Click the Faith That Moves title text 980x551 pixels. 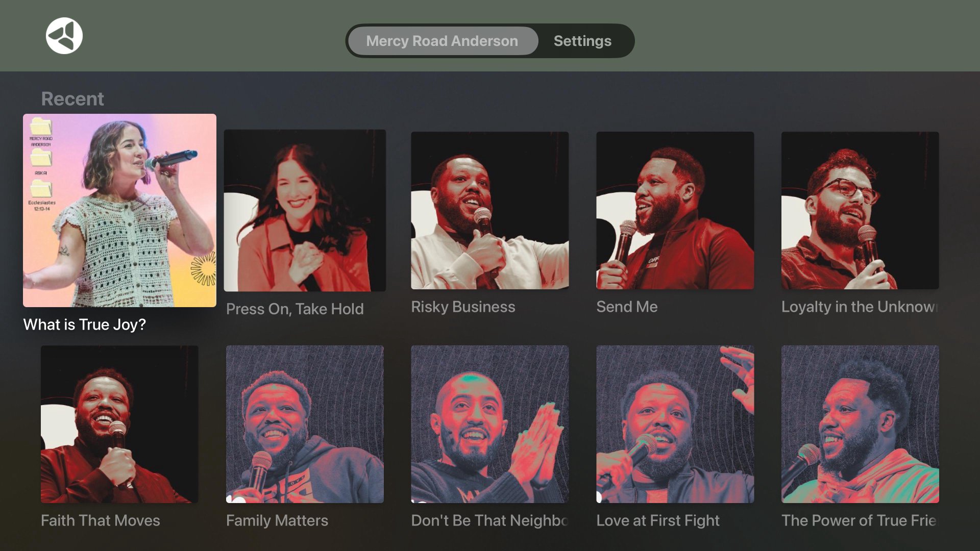pos(101,520)
